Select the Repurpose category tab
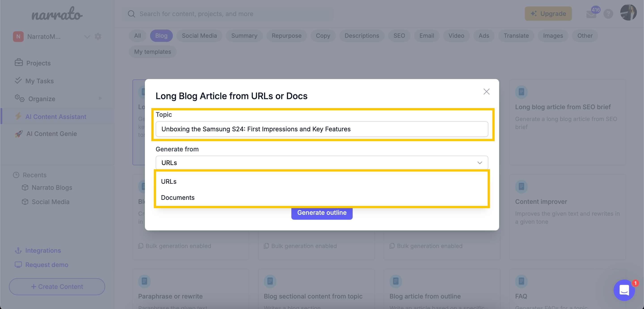The image size is (644, 309). (x=286, y=36)
